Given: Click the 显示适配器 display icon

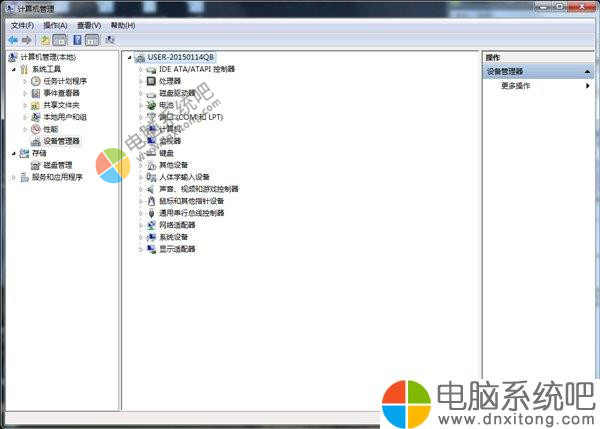Looking at the screenshot, I should [152, 249].
